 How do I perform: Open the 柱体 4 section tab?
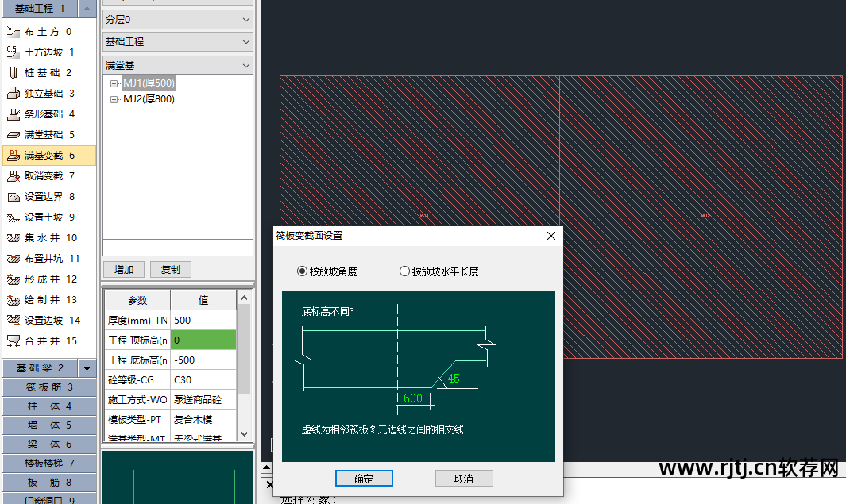click(x=49, y=406)
